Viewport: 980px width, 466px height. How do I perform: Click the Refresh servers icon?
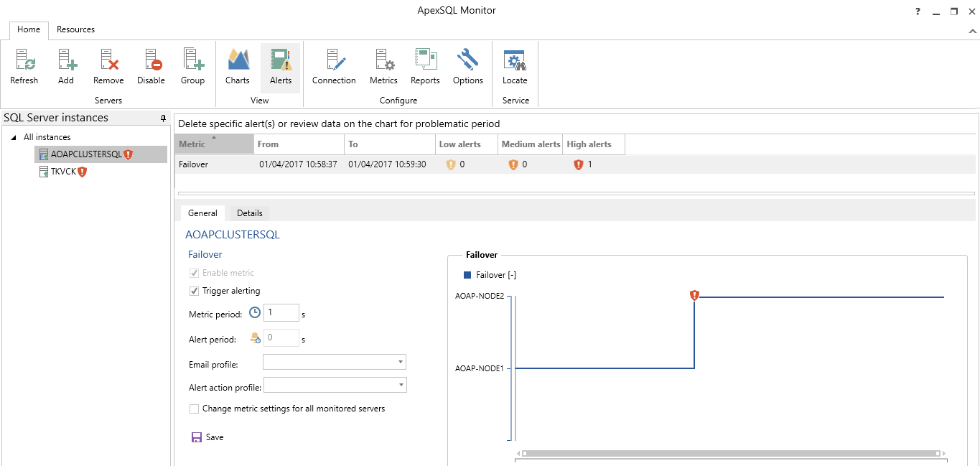pyautogui.click(x=24, y=66)
